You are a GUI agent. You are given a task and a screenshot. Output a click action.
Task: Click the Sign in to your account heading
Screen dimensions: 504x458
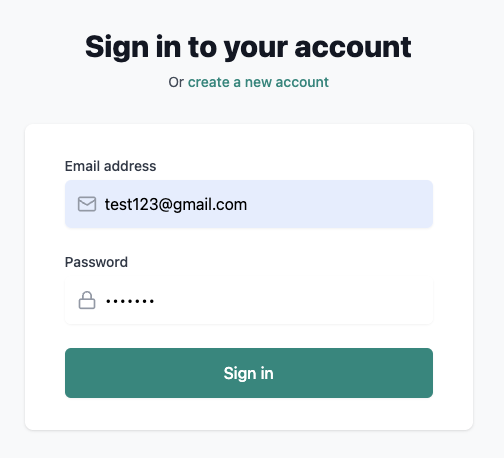click(x=248, y=47)
